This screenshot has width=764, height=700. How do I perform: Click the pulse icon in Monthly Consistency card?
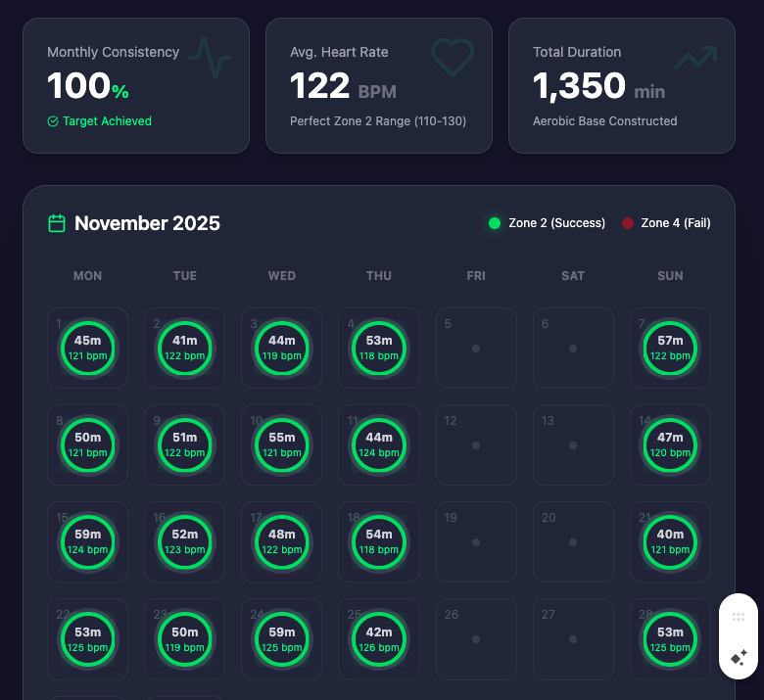(x=210, y=58)
